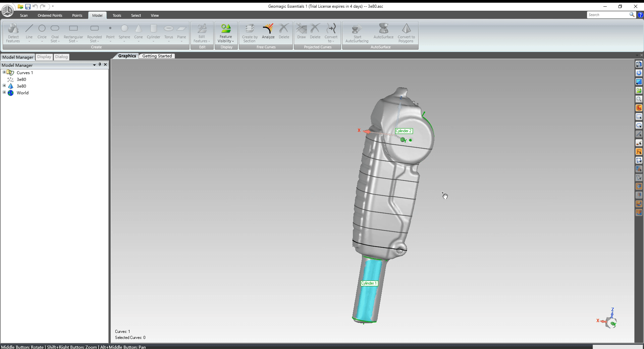
Task: Click the Edit Features button
Action: [202, 33]
